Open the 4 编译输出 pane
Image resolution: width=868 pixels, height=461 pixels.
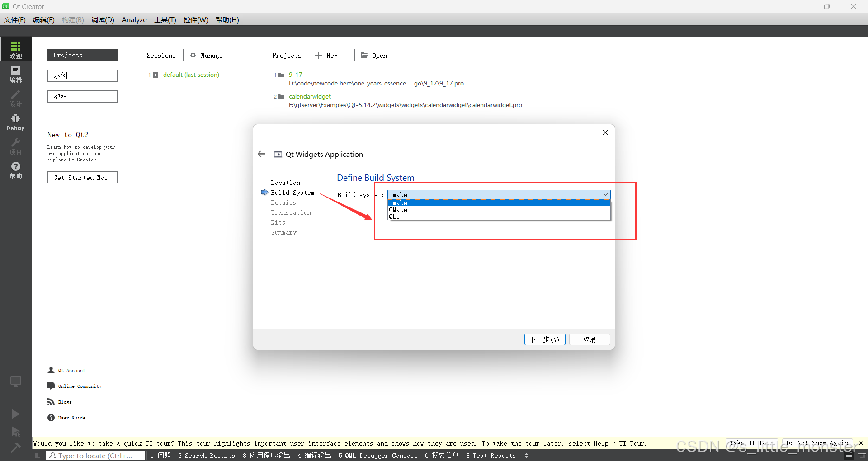[x=315, y=456]
